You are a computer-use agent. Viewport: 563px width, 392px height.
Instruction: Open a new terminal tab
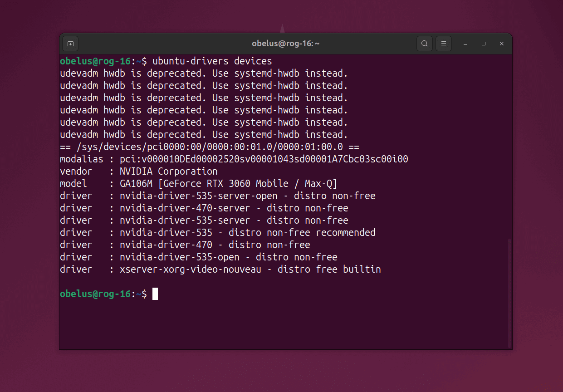tap(70, 44)
